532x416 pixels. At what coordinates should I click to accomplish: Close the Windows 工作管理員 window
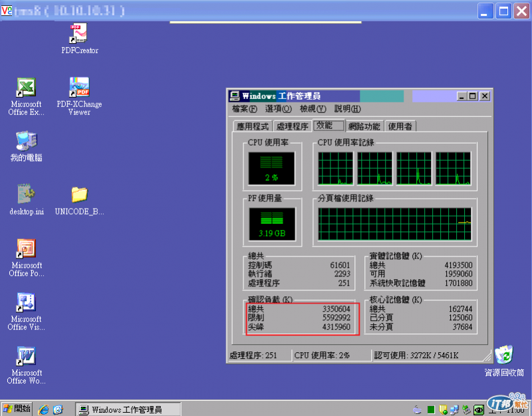pos(485,96)
